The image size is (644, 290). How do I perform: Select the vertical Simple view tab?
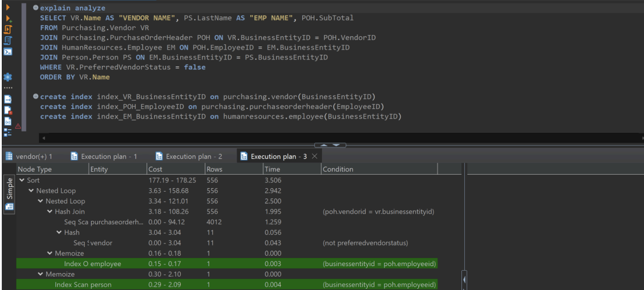coord(9,194)
